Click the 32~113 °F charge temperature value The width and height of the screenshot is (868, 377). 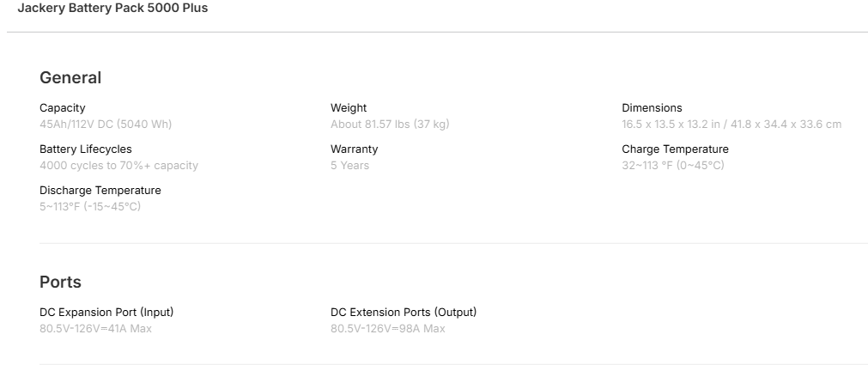click(x=673, y=166)
